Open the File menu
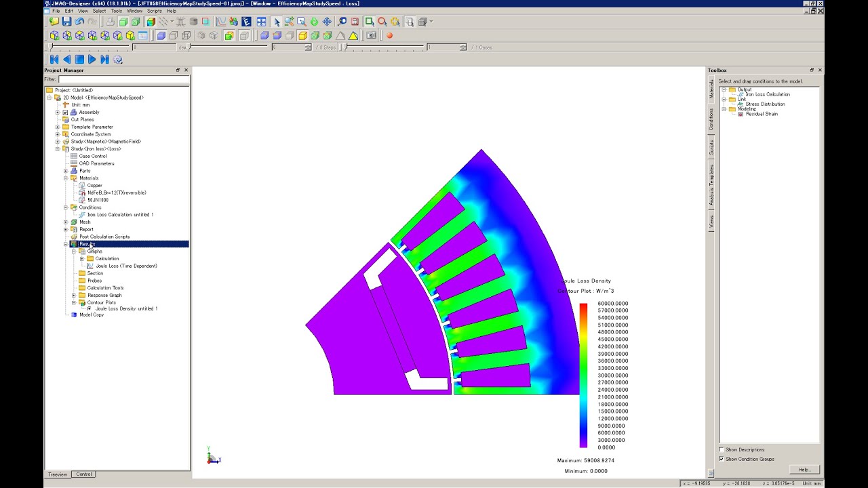 pos(56,11)
